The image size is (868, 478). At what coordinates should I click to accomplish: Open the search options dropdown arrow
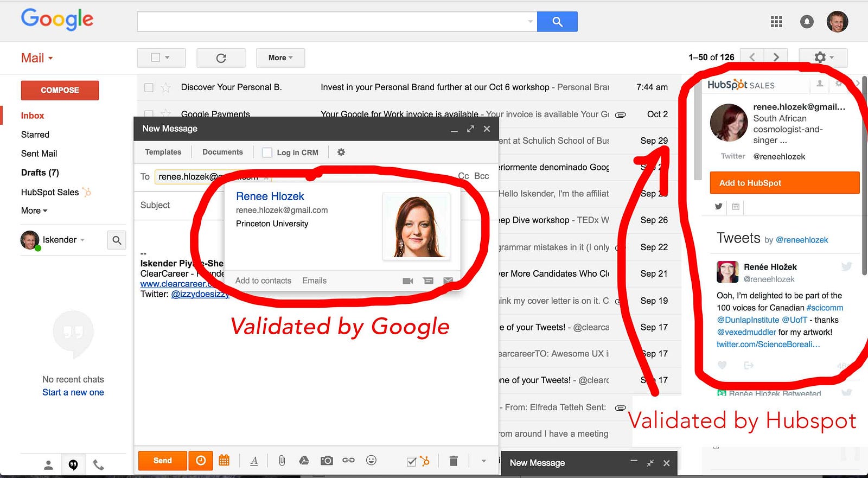tap(530, 22)
